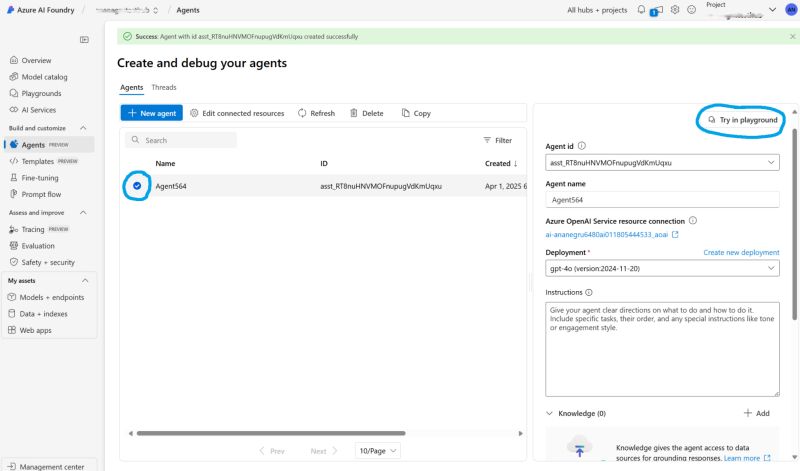Open the 10/Page size dropdown
Viewport: 800px width, 471px height.
[x=378, y=451]
